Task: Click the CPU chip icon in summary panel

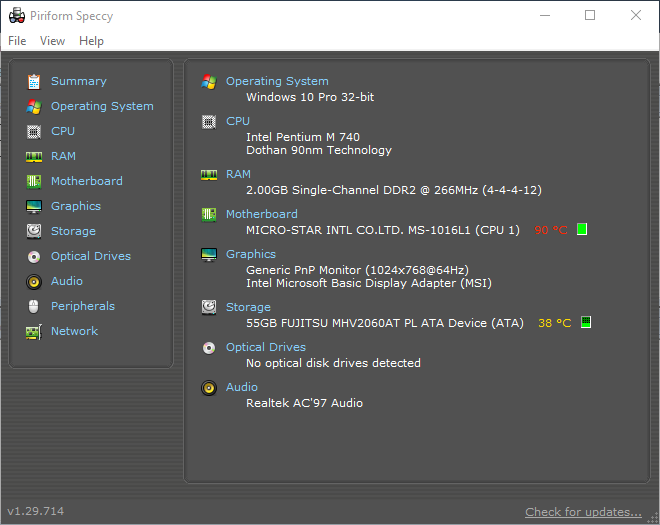Action: coord(209,122)
